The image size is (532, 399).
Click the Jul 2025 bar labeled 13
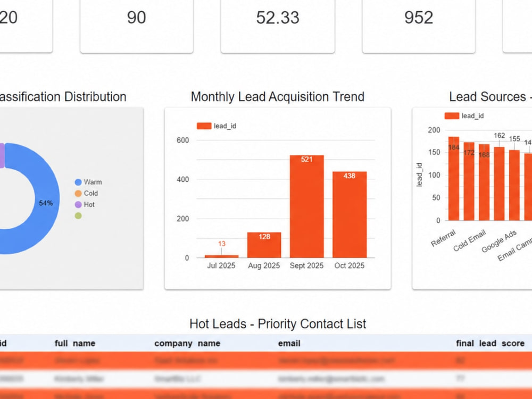coord(221,256)
